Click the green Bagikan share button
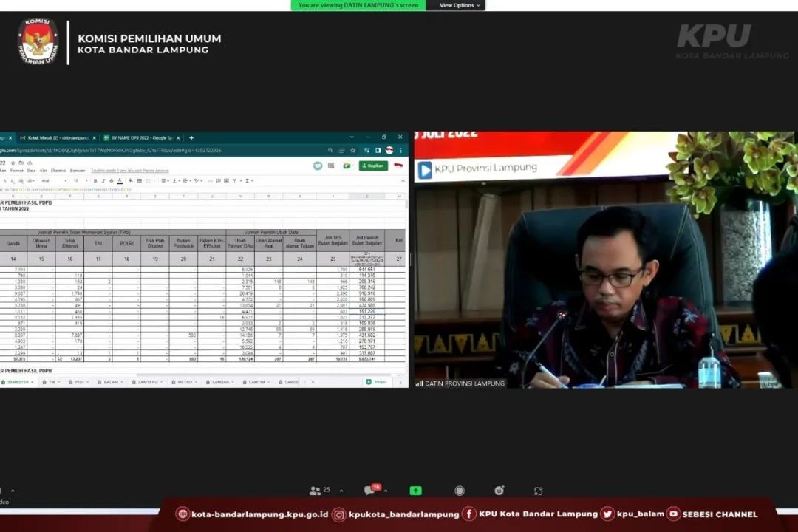Screen dimensions: 798x532 pyautogui.click(x=373, y=166)
